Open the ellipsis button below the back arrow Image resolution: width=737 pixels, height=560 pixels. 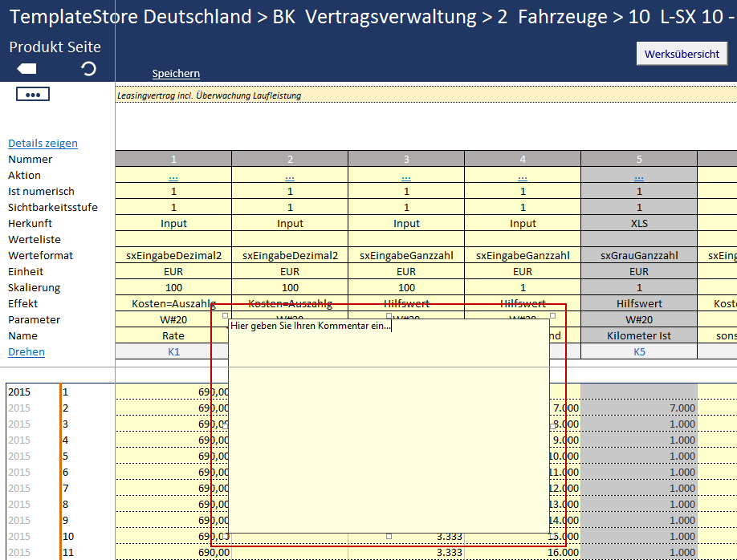tap(33, 95)
